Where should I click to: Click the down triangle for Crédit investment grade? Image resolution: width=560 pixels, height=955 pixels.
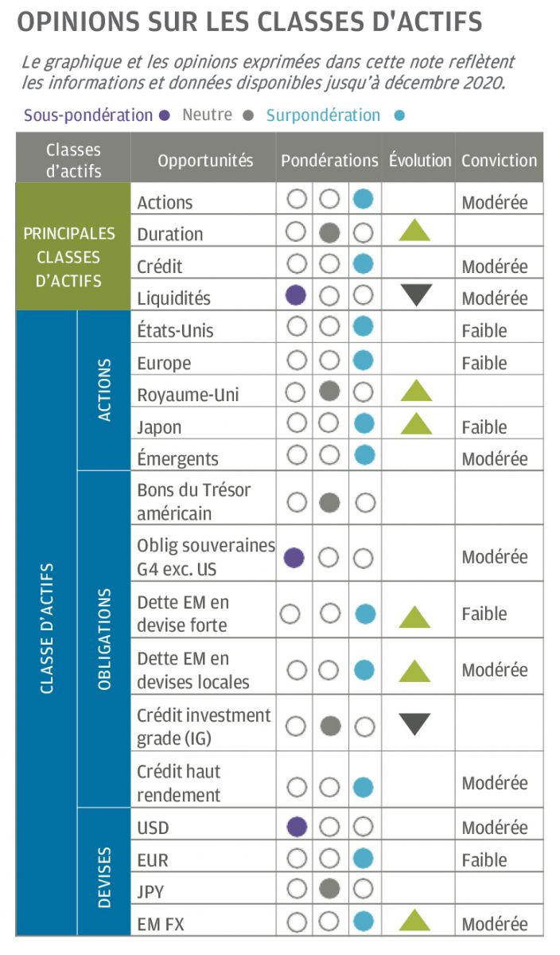[x=414, y=723]
